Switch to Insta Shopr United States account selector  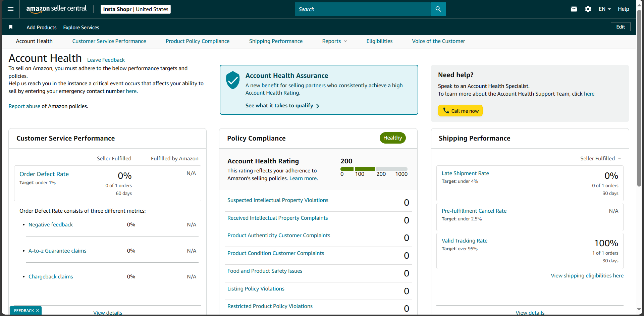click(136, 9)
